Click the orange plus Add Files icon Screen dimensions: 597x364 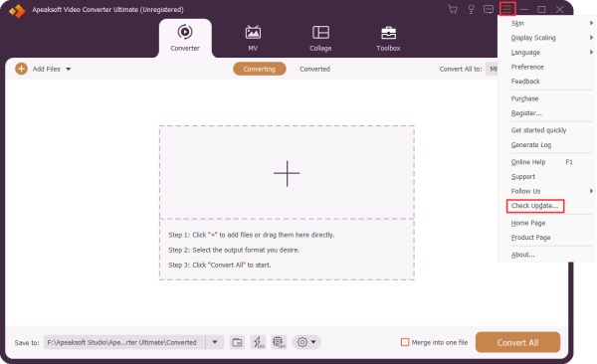[x=21, y=69]
